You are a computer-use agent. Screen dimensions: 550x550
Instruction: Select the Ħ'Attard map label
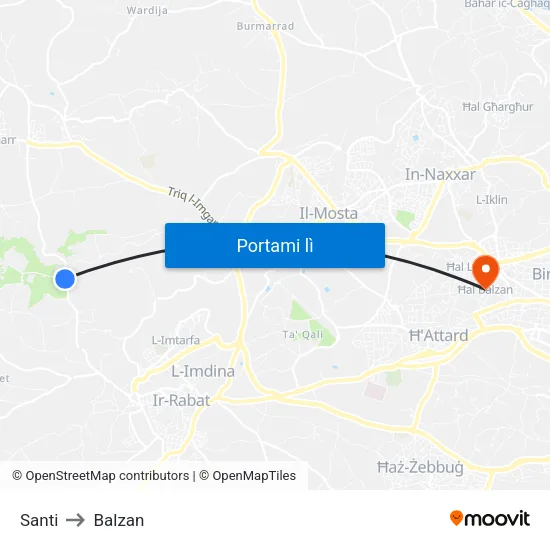coord(438,336)
